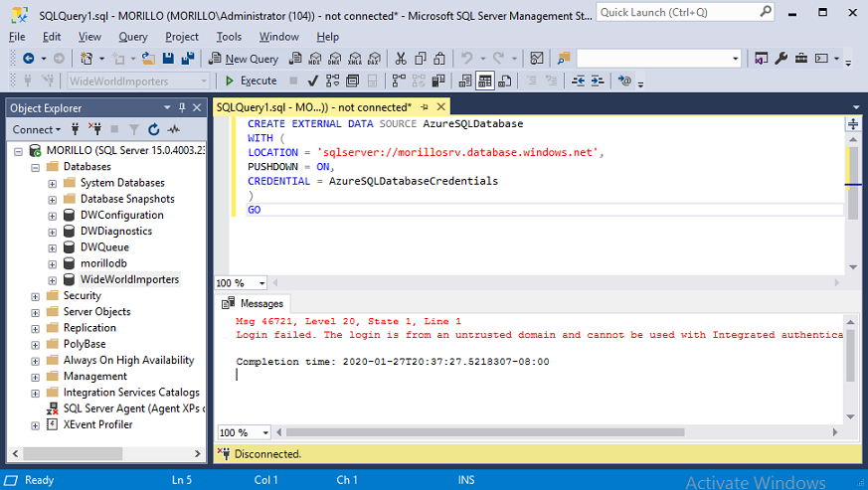Open the Find combo box dropdown
This screenshot has width=868, height=490.
pos(735,58)
